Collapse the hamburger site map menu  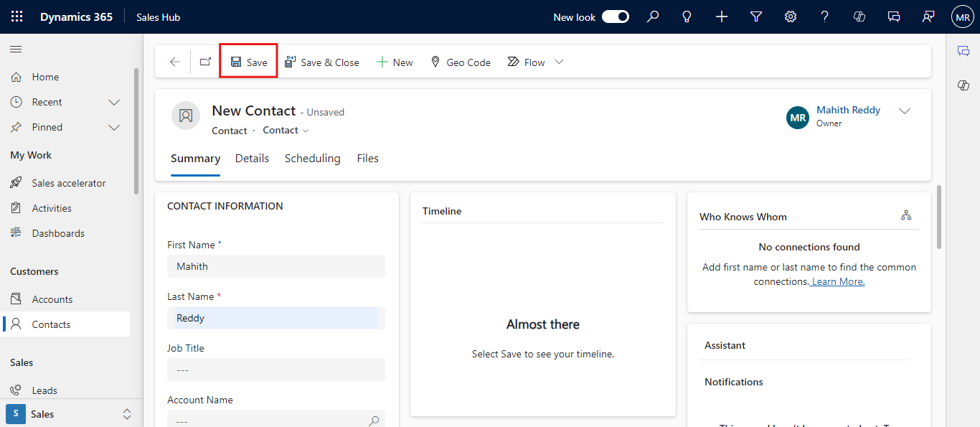tap(16, 49)
